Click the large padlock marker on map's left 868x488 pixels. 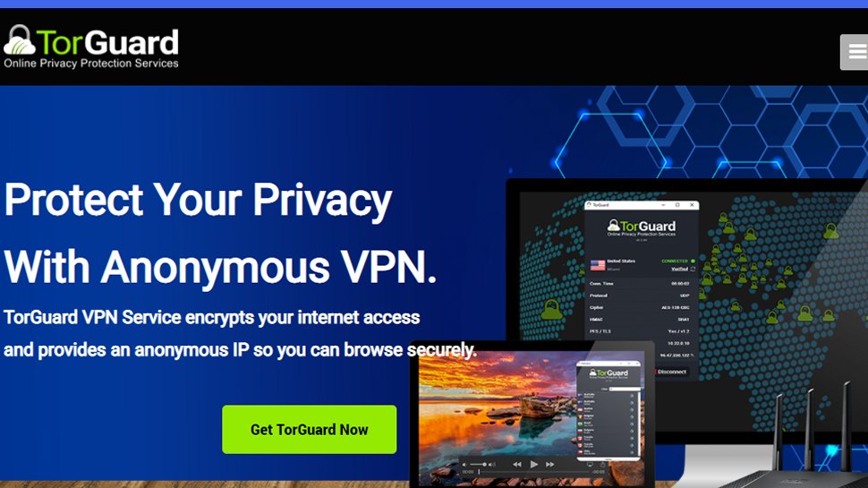551,310
